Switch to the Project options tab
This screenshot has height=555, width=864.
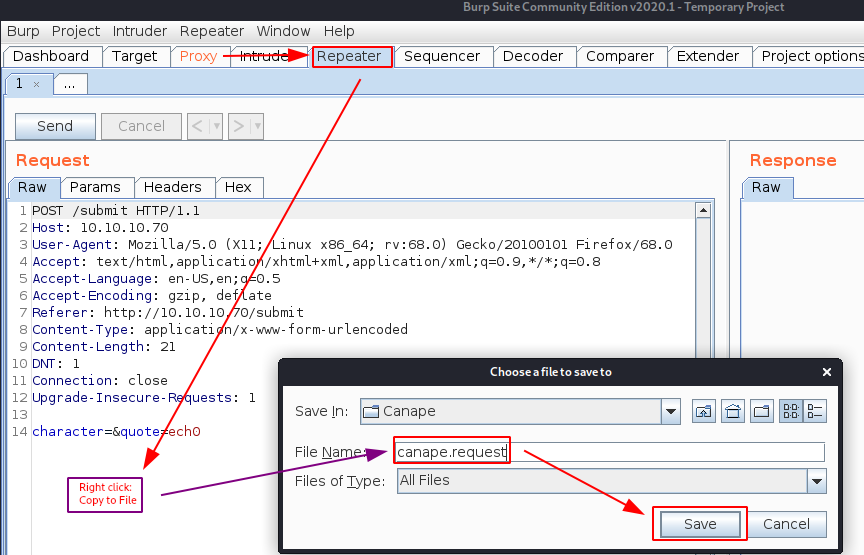(810, 56)
